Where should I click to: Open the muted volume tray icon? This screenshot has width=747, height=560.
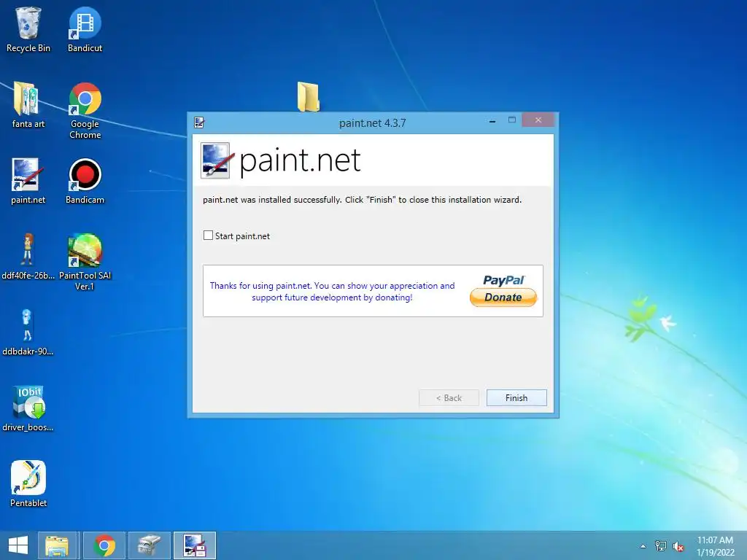pyautogui.click(x=678, y=546)
